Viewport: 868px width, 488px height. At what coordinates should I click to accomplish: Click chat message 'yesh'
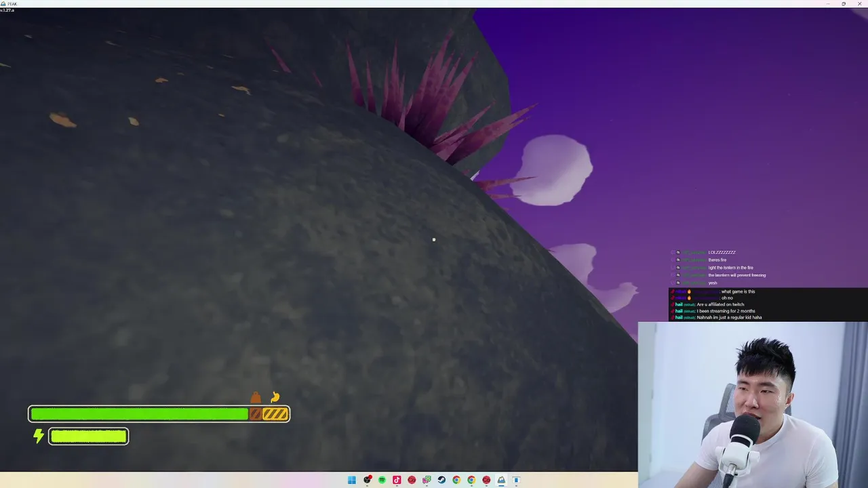(713, 283)
